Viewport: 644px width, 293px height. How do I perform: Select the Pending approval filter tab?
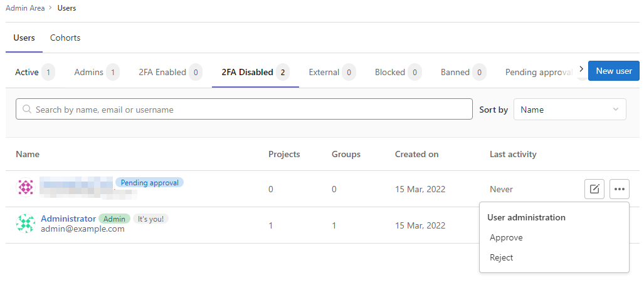(x=539, y=73)
